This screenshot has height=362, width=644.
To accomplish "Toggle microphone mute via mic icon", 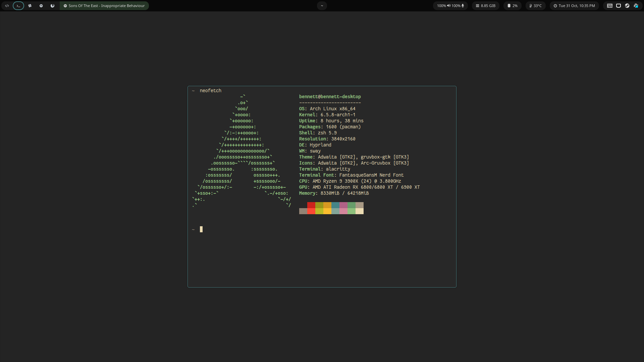I will click(x=463, y=6).
